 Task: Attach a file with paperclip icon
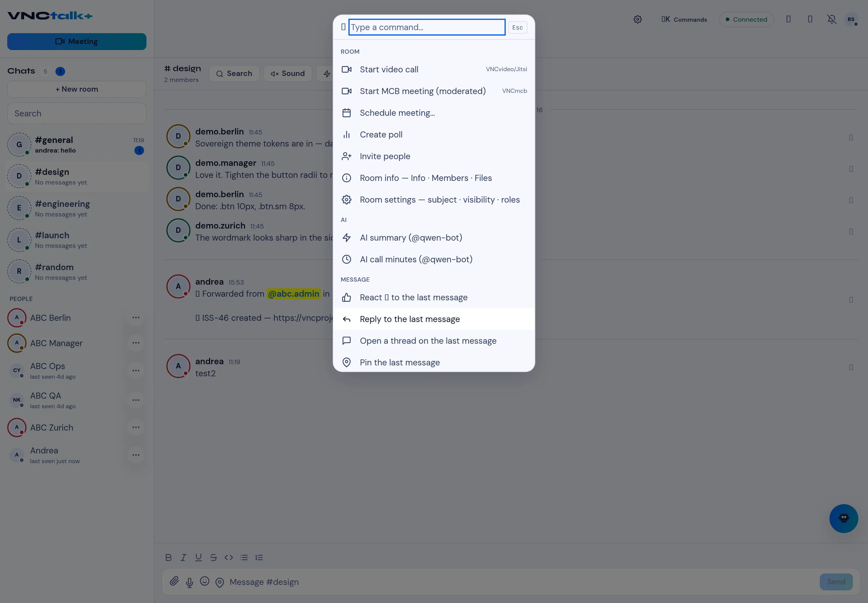[x=174, y=582]
